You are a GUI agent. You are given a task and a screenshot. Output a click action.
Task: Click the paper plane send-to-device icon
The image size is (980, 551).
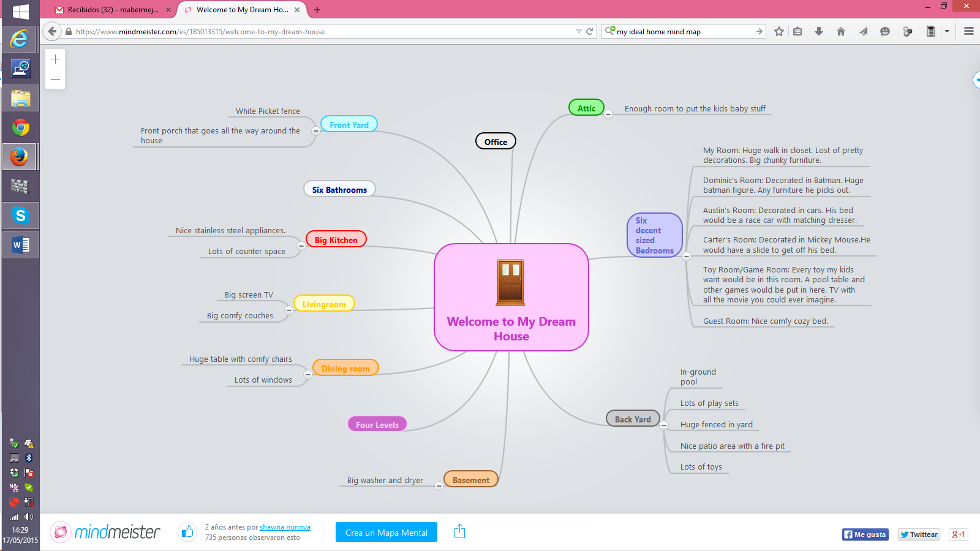pyautogui.click(x=863, y=31)
